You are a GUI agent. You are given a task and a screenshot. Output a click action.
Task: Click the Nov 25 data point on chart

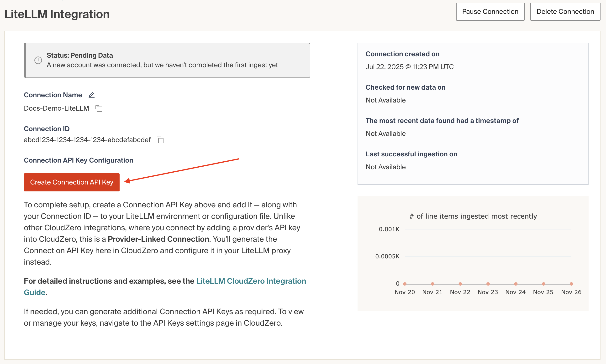coord(543,284)
